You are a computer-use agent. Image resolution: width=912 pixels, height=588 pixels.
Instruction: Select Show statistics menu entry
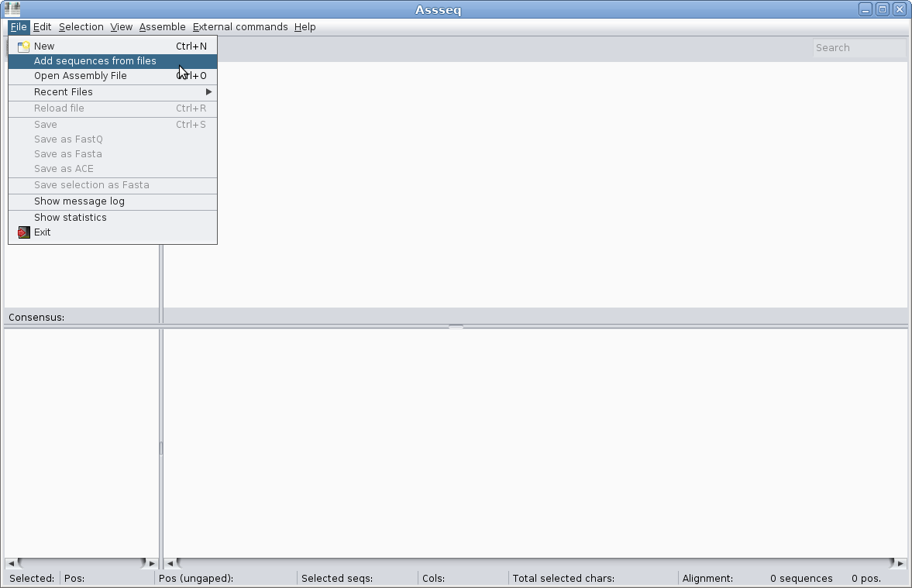tap(113, 218)
